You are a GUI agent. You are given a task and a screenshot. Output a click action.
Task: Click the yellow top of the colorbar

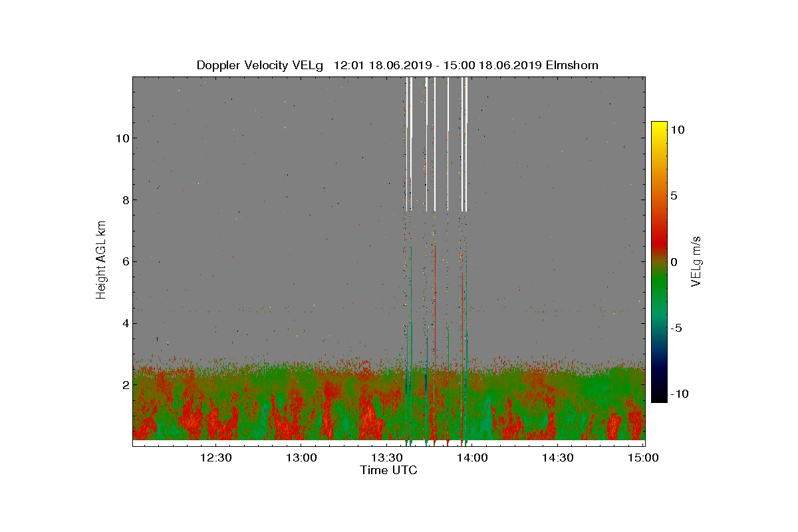(x=659, y=128)
